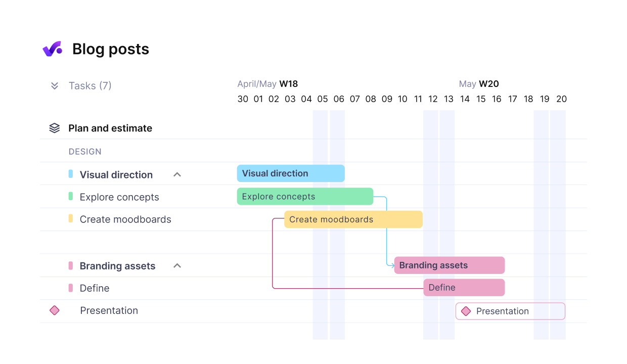Click the purple checkmark app logo
The image size is (627, 364).
(52, 49)
